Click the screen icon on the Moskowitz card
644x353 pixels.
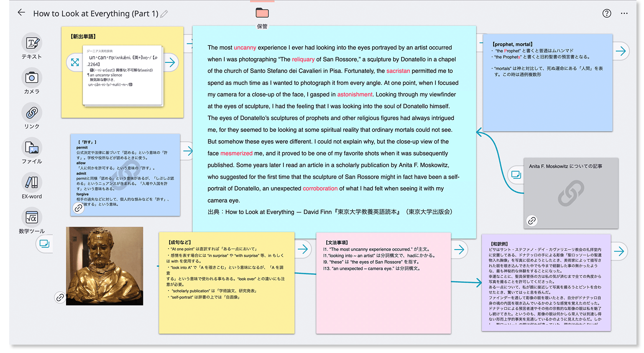[516, 175]
